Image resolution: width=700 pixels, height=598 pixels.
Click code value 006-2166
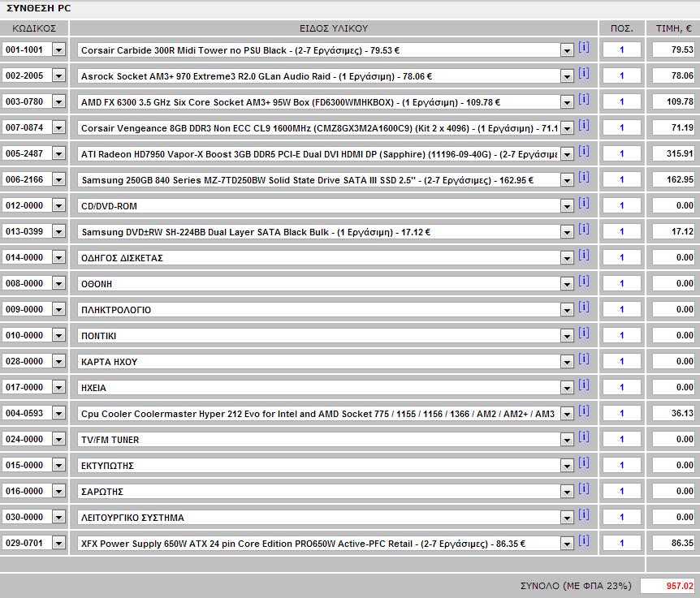24,179
